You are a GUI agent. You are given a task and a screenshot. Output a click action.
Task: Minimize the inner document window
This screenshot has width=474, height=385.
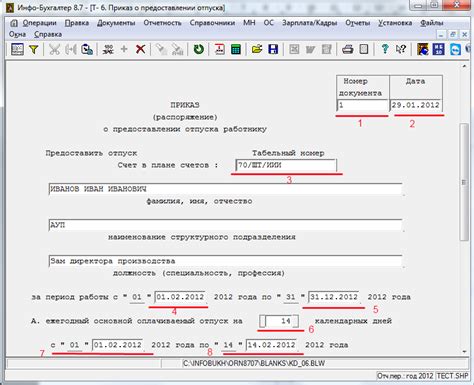click(x=441, y=35)
